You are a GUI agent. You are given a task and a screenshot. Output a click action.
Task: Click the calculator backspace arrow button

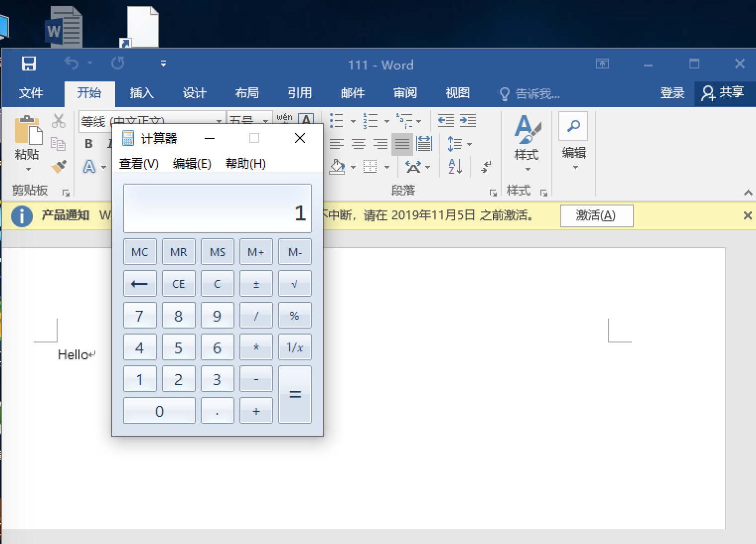click(140, 283)
